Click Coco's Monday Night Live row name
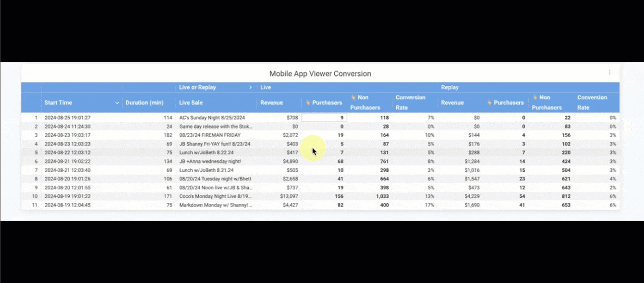 click(216, 196)
